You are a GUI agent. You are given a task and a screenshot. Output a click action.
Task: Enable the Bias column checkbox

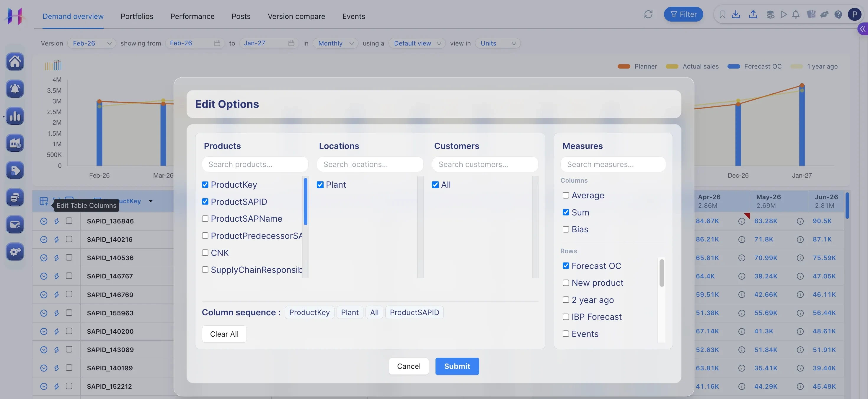point(566,229)
